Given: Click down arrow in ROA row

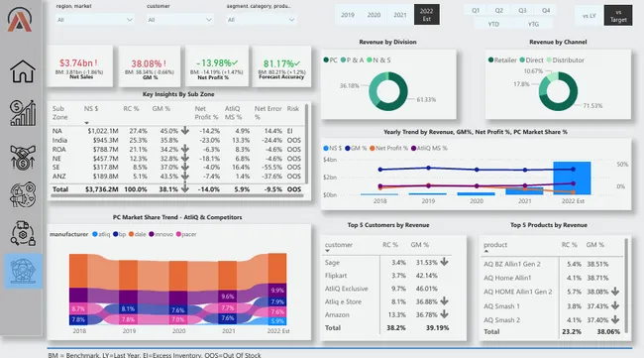Looking at the screenshot, I should click(185, 149).
